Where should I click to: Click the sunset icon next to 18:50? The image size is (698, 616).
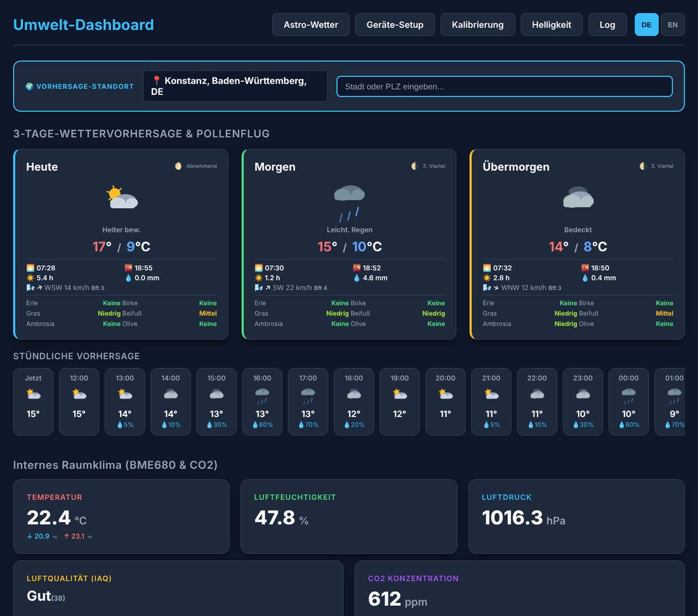pos(585,268)
